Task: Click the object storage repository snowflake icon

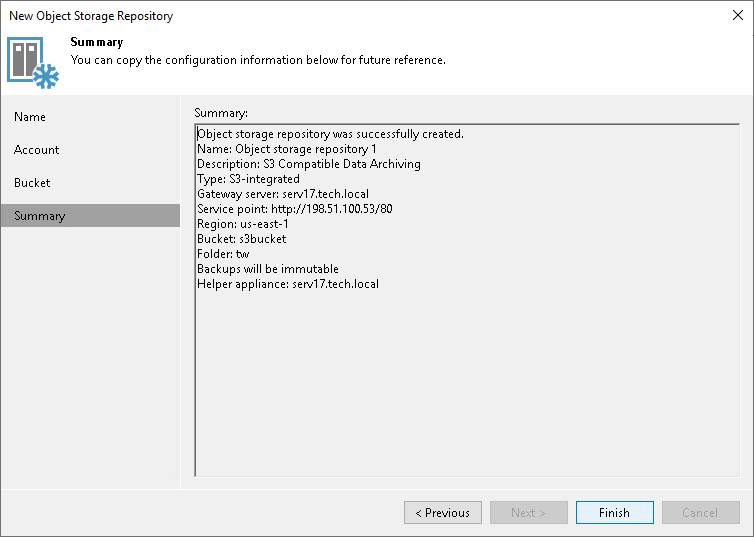Action: (x=33, y=62)
